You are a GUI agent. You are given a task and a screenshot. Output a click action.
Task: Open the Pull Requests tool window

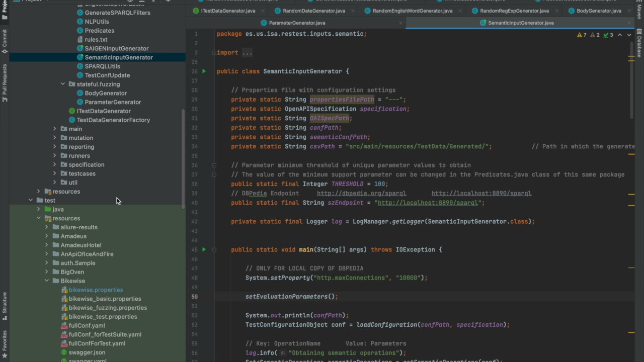tap(5, 83)
